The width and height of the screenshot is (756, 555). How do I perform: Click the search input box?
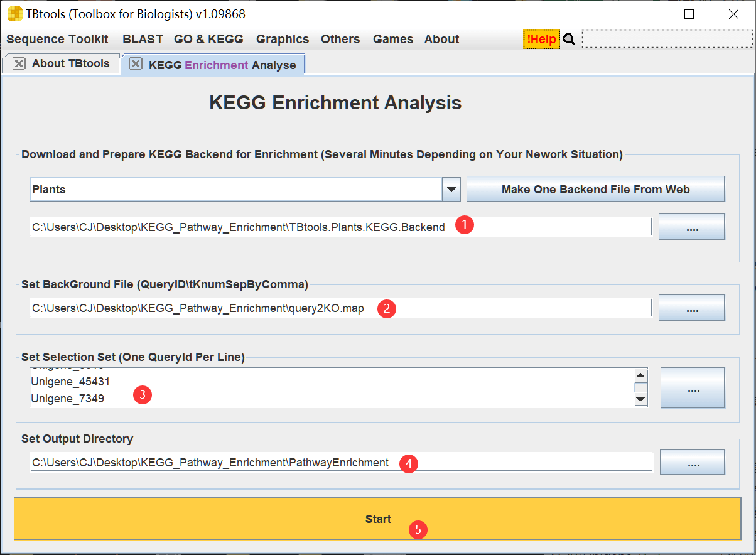coord(667,39)
